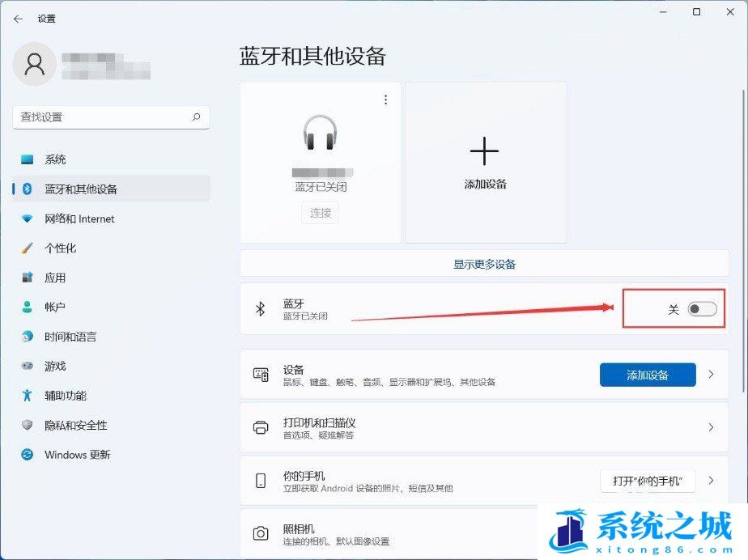Go to Windows 更新 in the sidebar
This screenshot has width=748, height=560.
(77, 455)
